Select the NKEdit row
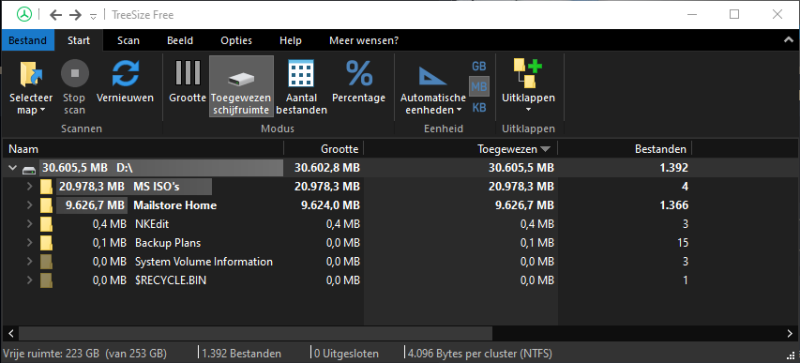The width and height of the screenshot is (800, 363). pyautogui.click(x=400, y=224)
